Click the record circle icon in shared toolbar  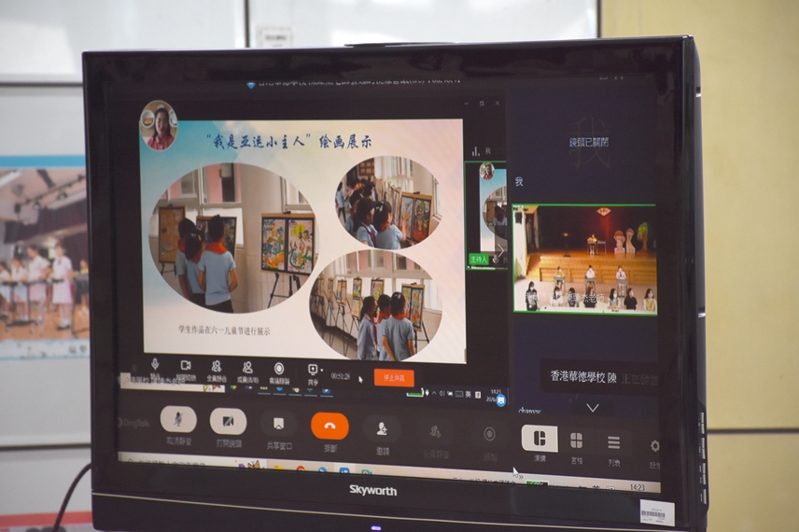tap(279, 369)
